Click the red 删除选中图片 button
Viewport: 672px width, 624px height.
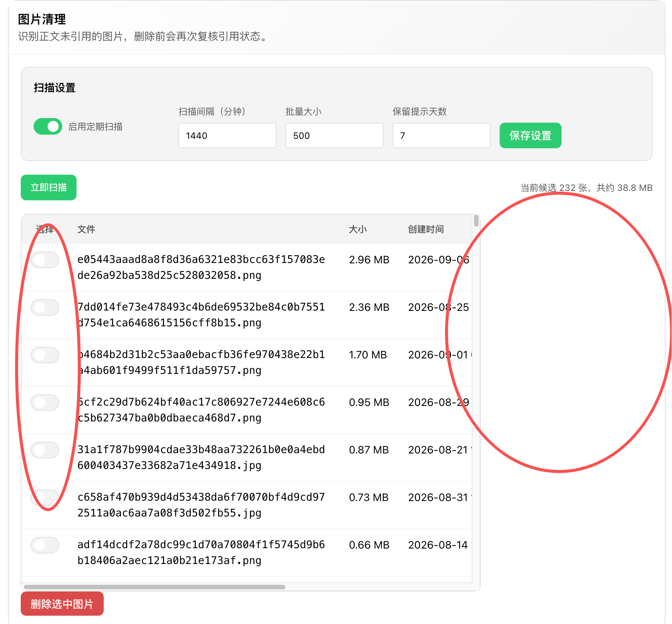click(x=62, y=604)
